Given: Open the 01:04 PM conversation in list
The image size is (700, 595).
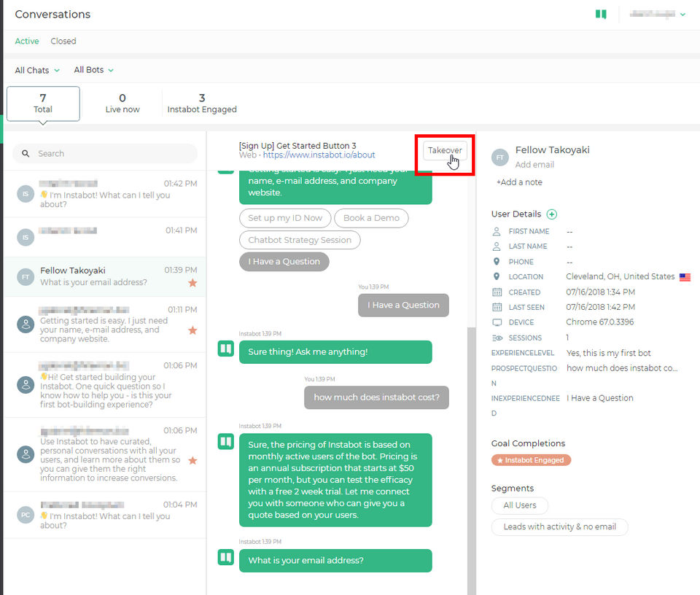Looking at the screenshot, I should click(x=105, y=515).
